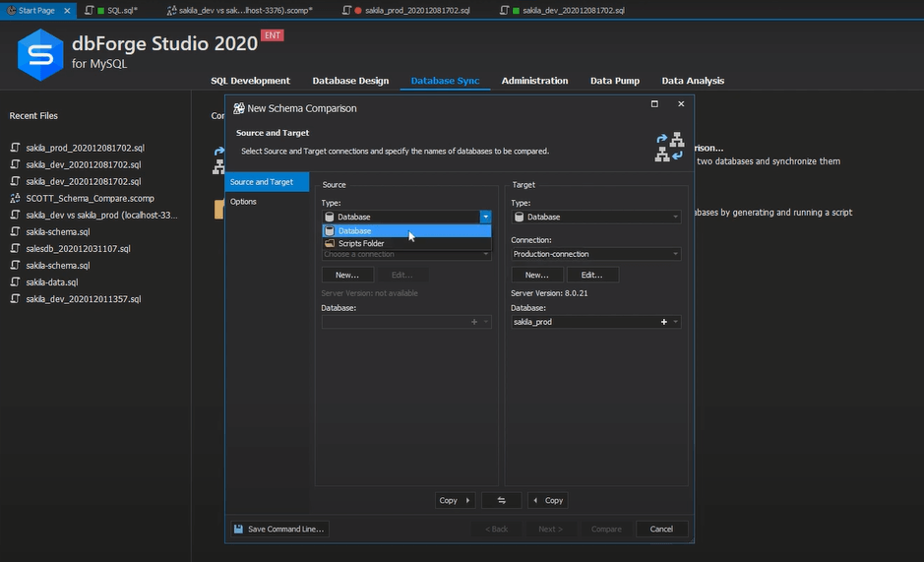Collapse the Source Type dropdown arrow
The image size is (924, 562).
coord(485,217)
